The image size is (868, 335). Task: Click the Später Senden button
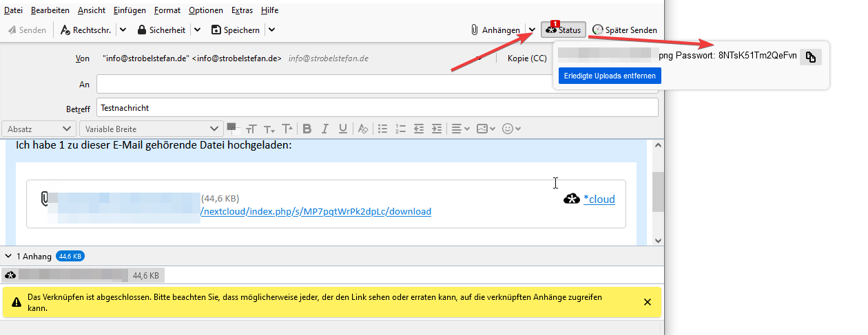pos(625,30)
